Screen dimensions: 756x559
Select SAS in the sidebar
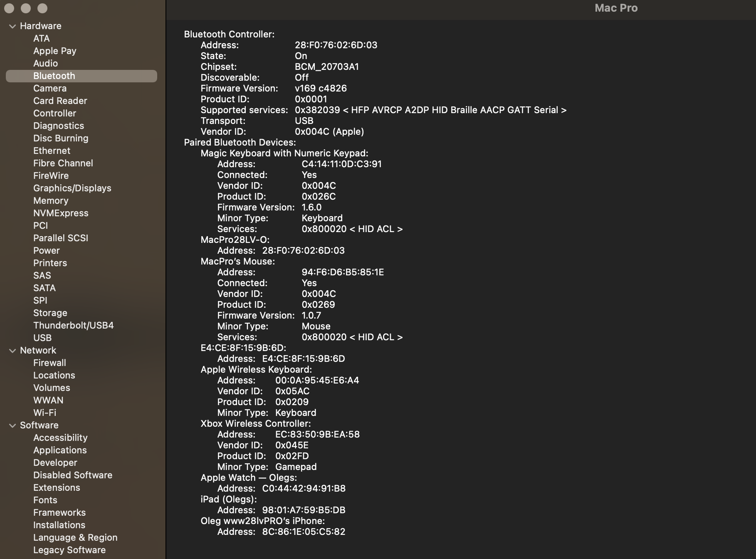[x=42, y=275]
